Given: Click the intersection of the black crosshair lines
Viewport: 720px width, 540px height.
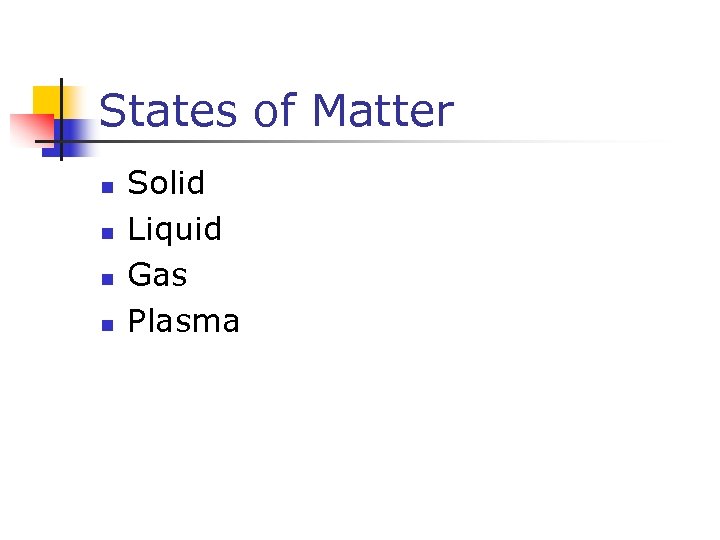Looking at the screenshot, I should coord(60,142).
